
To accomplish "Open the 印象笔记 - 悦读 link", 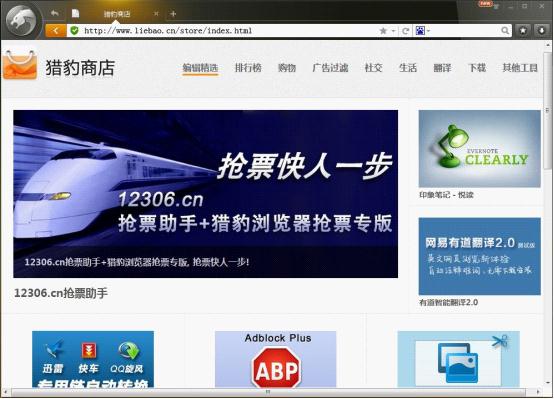I will pos(446,195).
